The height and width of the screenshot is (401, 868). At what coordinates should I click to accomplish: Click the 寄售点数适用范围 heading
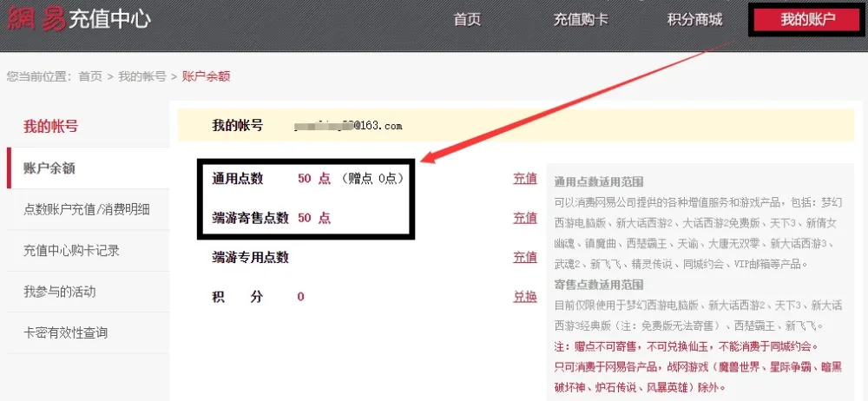[x=598, y=285]
